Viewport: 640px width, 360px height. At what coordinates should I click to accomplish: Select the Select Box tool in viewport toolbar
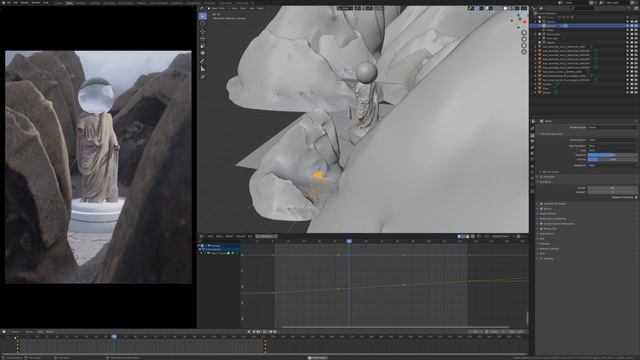(203, 16)
